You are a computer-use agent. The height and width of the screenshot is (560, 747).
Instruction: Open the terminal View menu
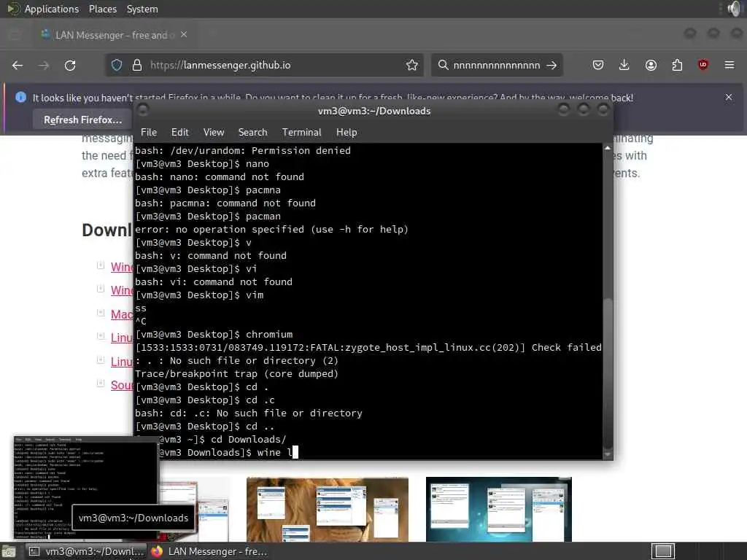click(214, 133)
